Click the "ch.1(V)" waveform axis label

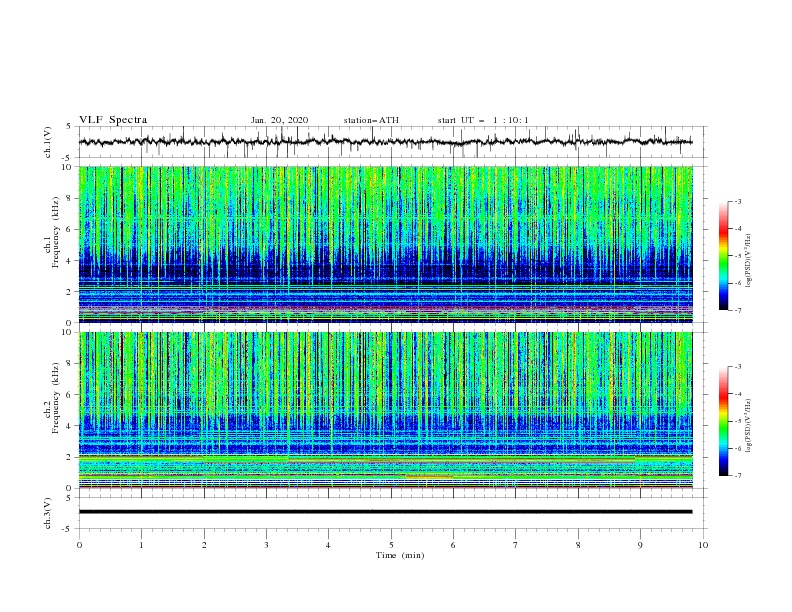point(48,142)
